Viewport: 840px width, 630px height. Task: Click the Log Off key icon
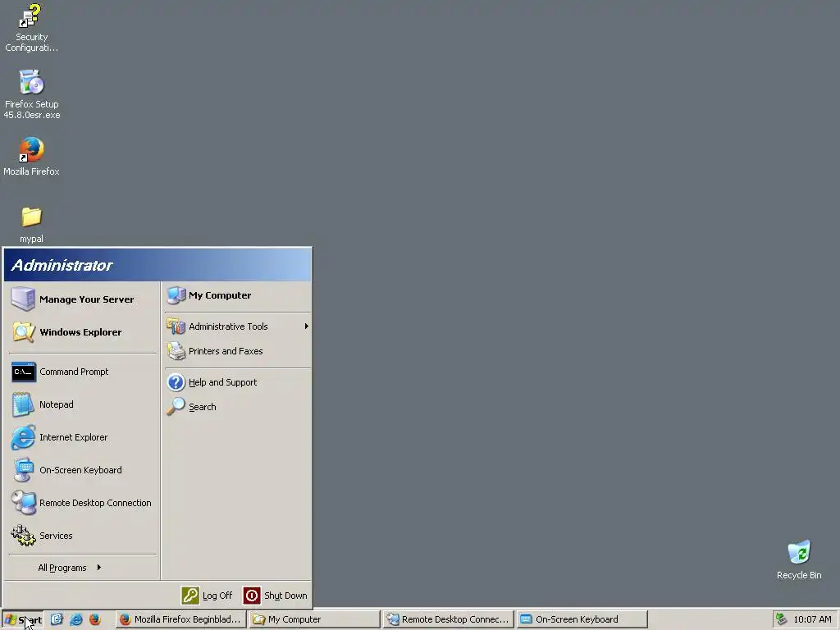(x=190, y=596)
